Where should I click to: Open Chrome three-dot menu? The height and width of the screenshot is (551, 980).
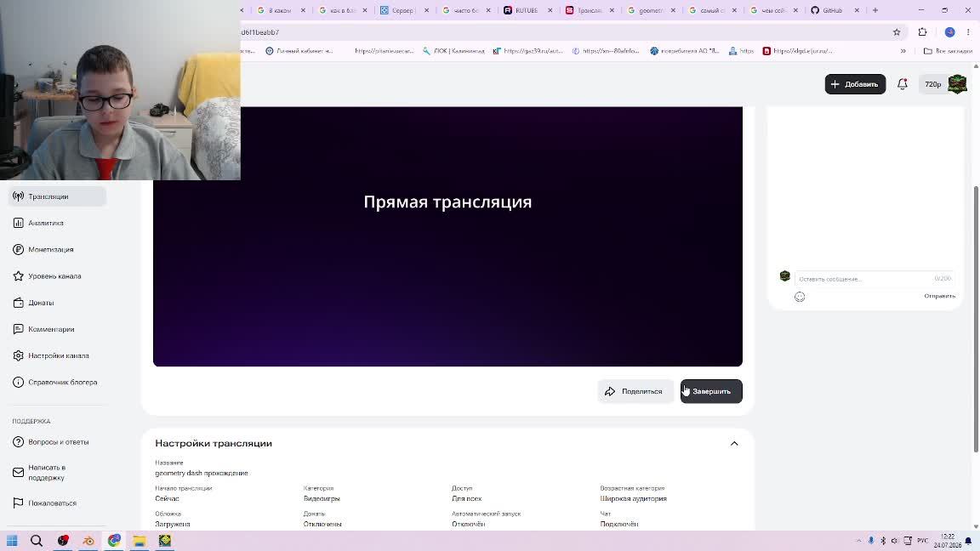pos(968,31)
